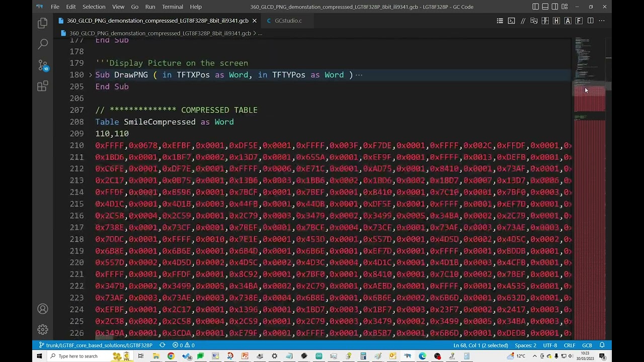Open File Explorer from taskbar
This screenshot has width=644, height=362.
(x=156, y=356)
